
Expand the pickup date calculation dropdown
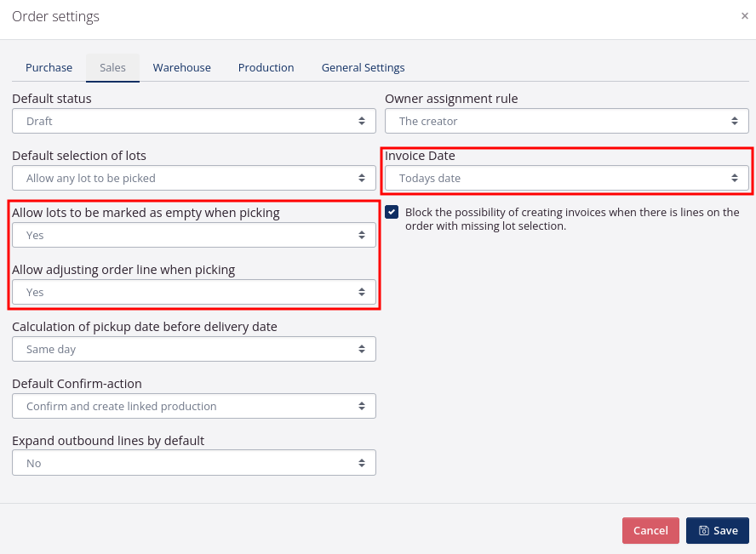(x=193, y=349)
